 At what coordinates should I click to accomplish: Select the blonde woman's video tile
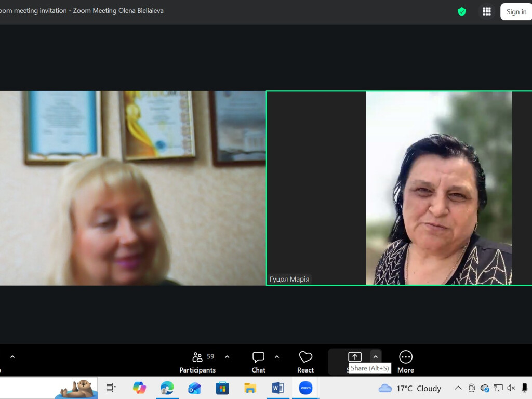[132, 188]
